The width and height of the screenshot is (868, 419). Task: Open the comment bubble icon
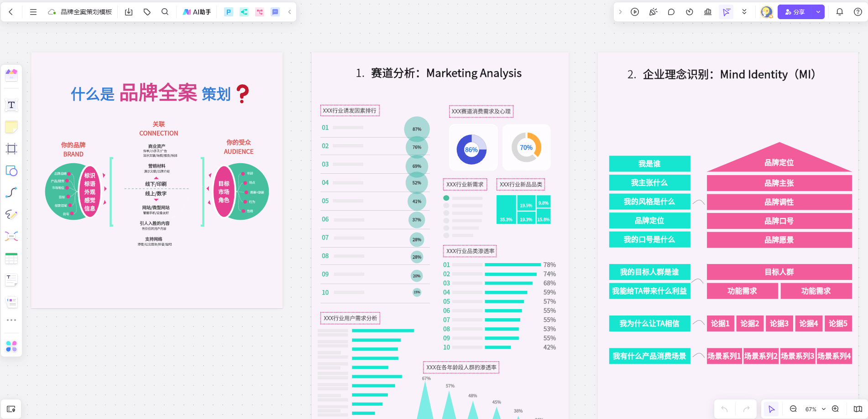[x=671, y=12]
